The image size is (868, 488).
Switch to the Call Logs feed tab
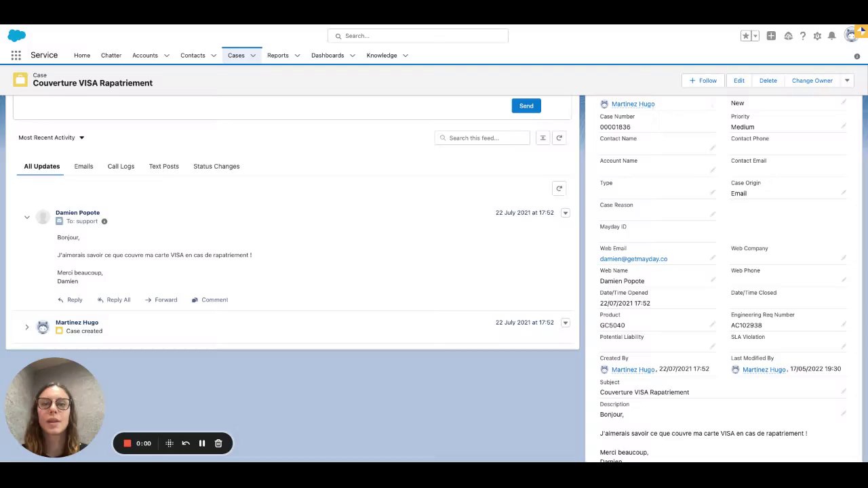tap(121, 166)
